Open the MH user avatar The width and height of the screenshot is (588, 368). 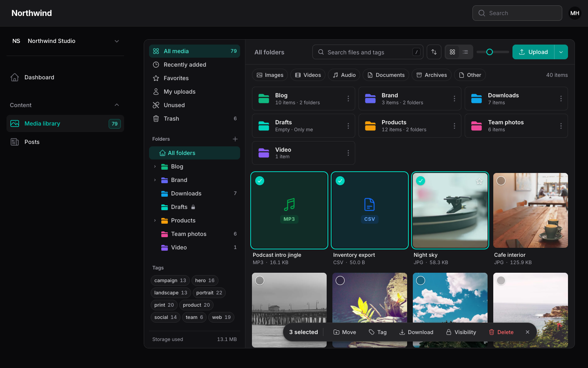point(575,13)
